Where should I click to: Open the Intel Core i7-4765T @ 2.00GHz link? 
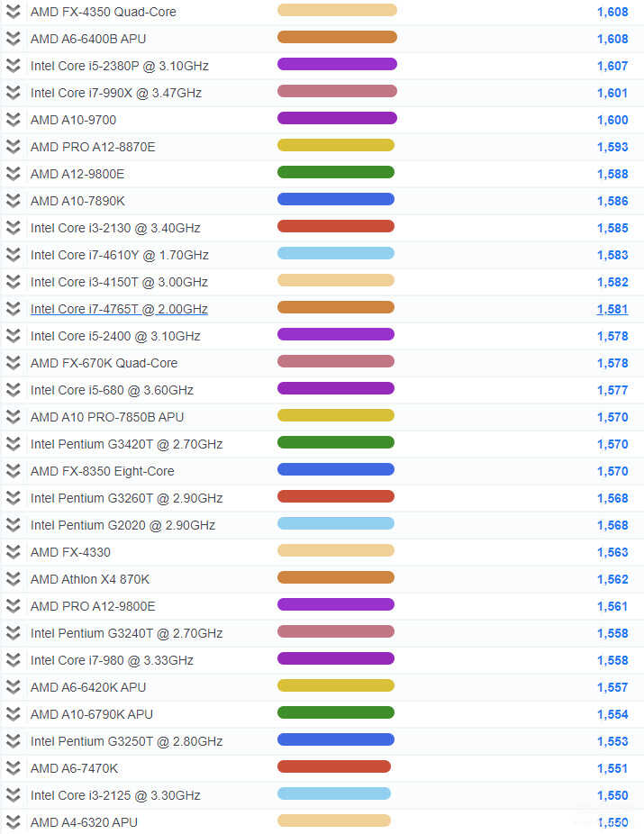click(x=119, y=309)
